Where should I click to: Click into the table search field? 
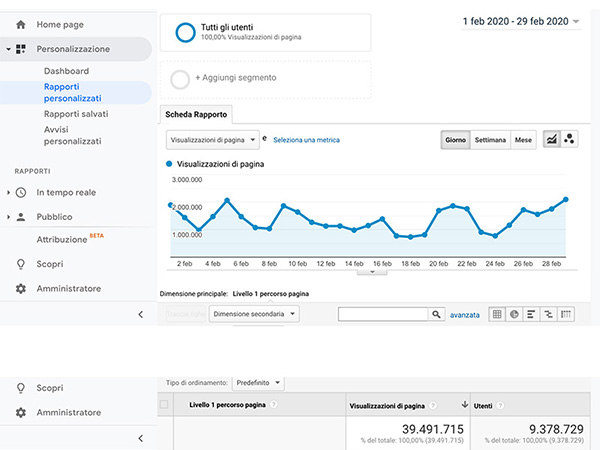[383, 314]
